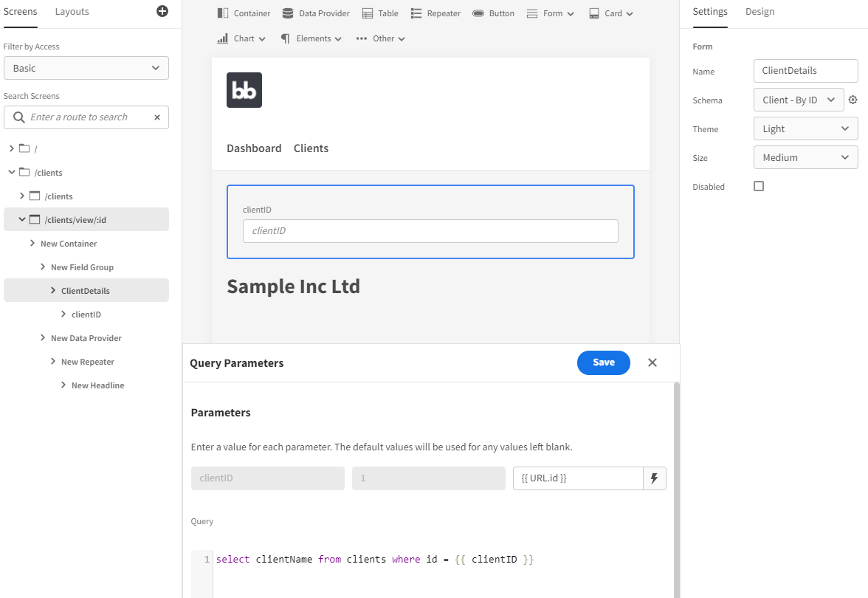
Task: Click the form Name input field
Action: (805, 71)
